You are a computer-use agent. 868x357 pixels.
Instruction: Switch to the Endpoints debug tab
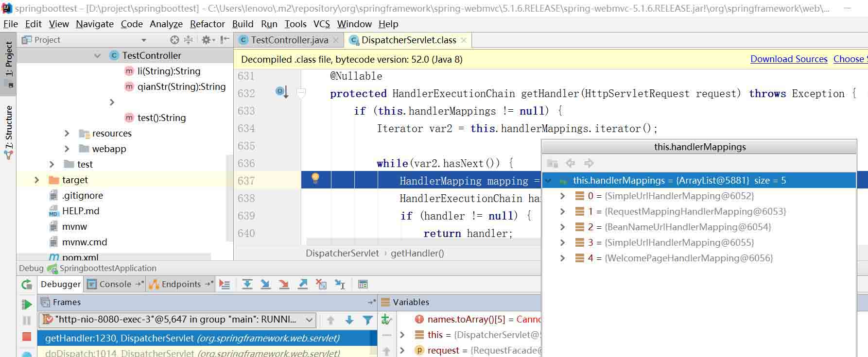coord(181,284)
